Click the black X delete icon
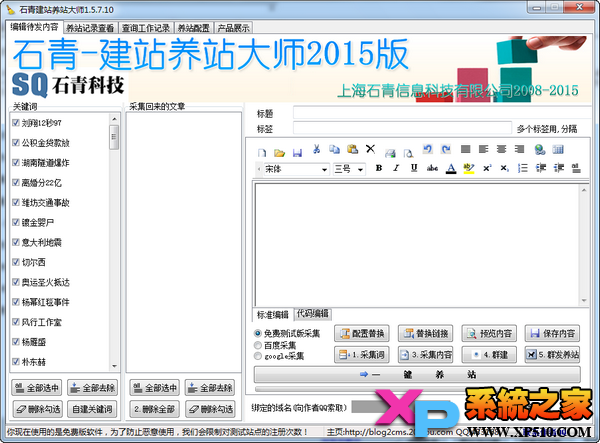The image size is (600, 443). (x=370, y=149)
